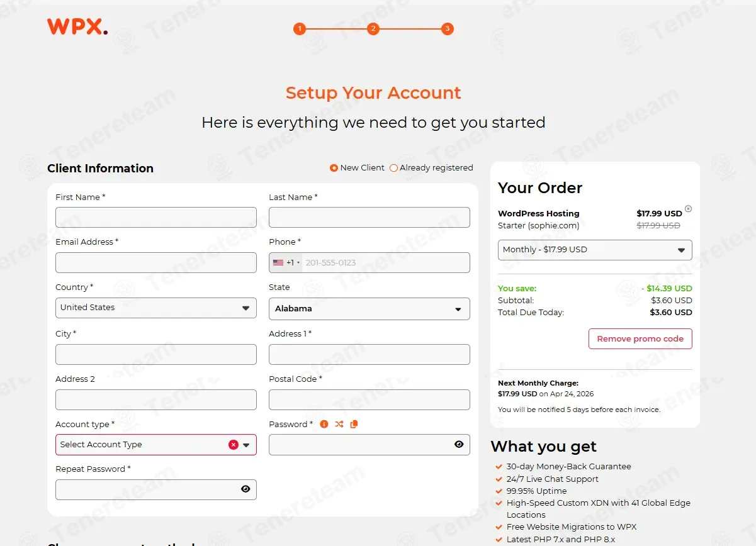Choose the Already registered radio option
The height and width of the screenshot is (546, 756).
tap(394, 168)
